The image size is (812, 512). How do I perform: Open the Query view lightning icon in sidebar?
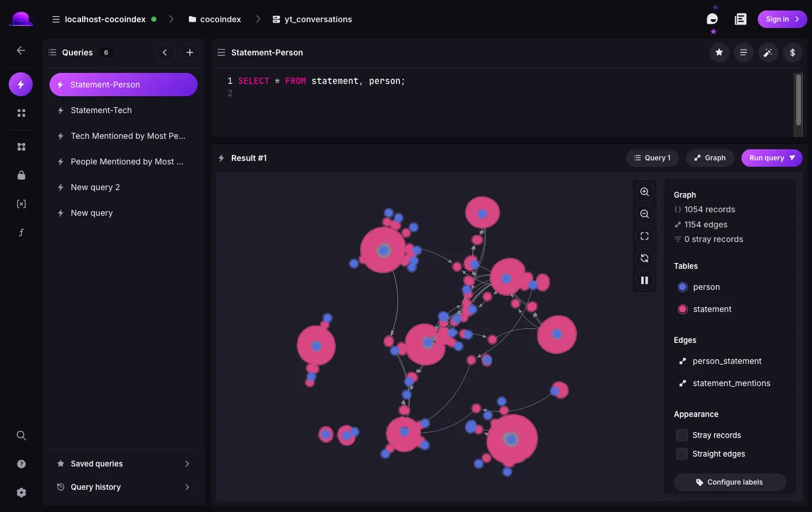[x=21, y=85]
